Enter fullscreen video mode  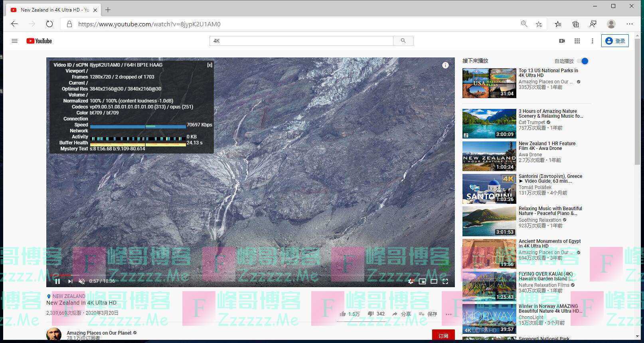click(445, 281)
